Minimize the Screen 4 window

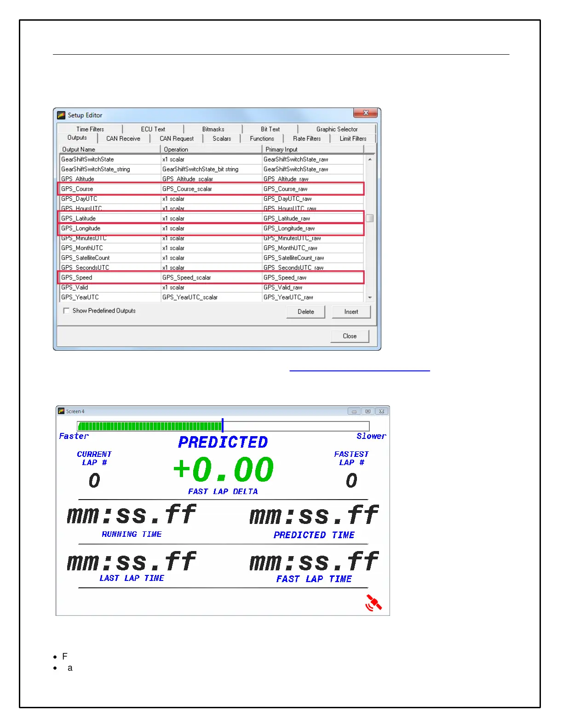point(354,411)
